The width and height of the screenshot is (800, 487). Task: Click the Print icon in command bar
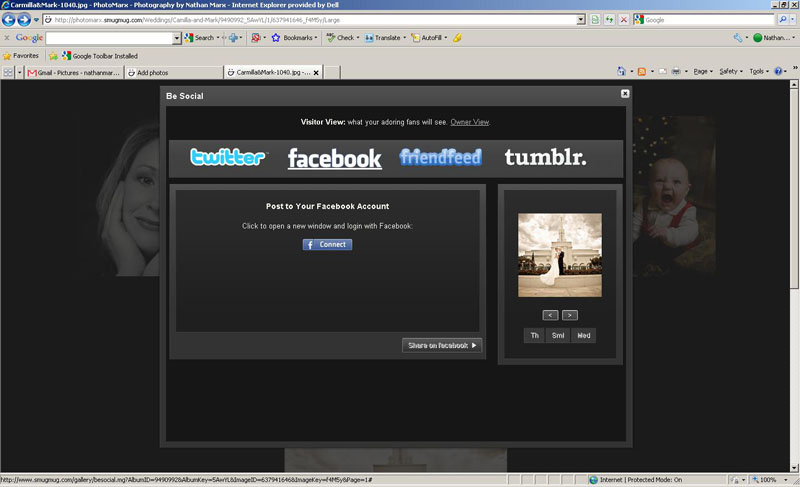676,71
